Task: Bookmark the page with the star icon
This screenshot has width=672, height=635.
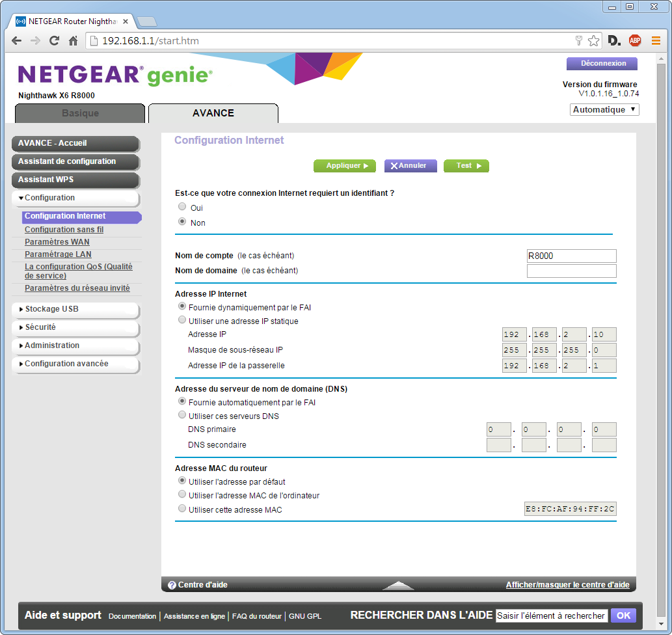Action: coord(593,41)
